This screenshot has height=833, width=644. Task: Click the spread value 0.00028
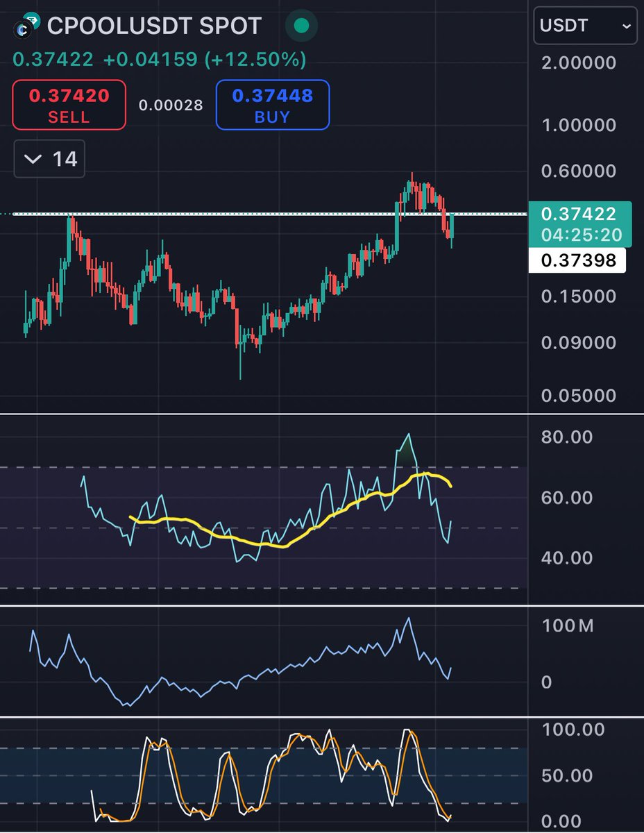click(170, 105)
